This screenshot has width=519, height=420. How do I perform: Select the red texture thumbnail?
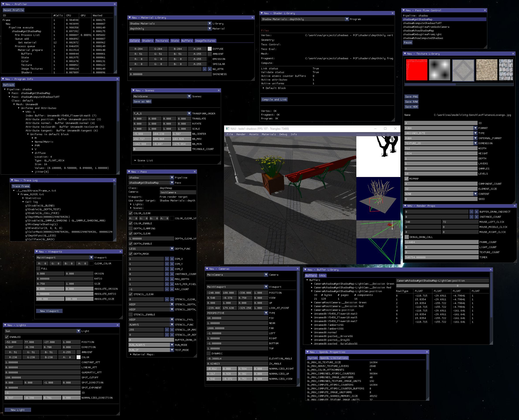pyautogui.click(x=417, y=70)
